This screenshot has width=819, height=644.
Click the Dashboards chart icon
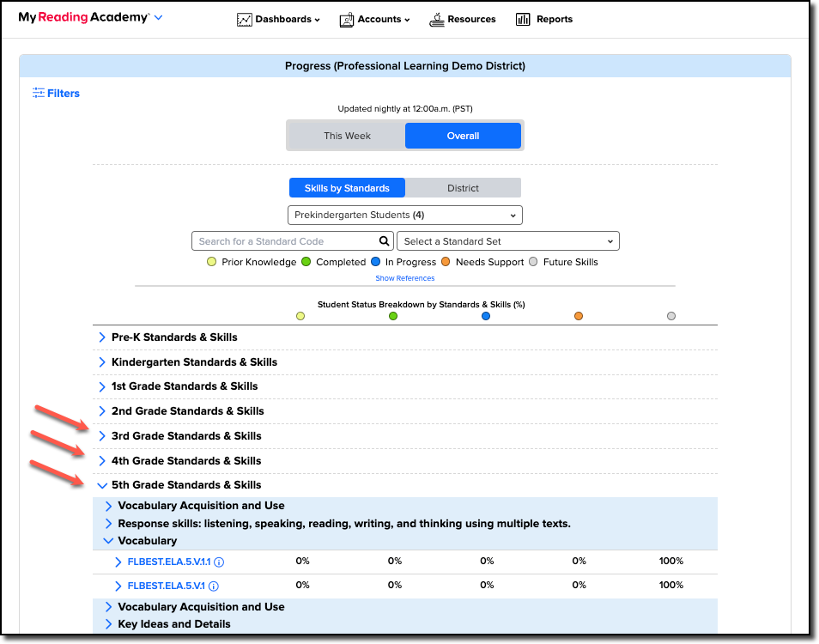point(244,20)
